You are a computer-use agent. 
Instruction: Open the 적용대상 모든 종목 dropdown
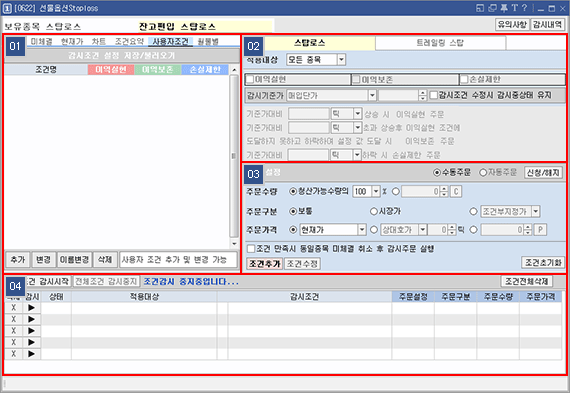341,60
